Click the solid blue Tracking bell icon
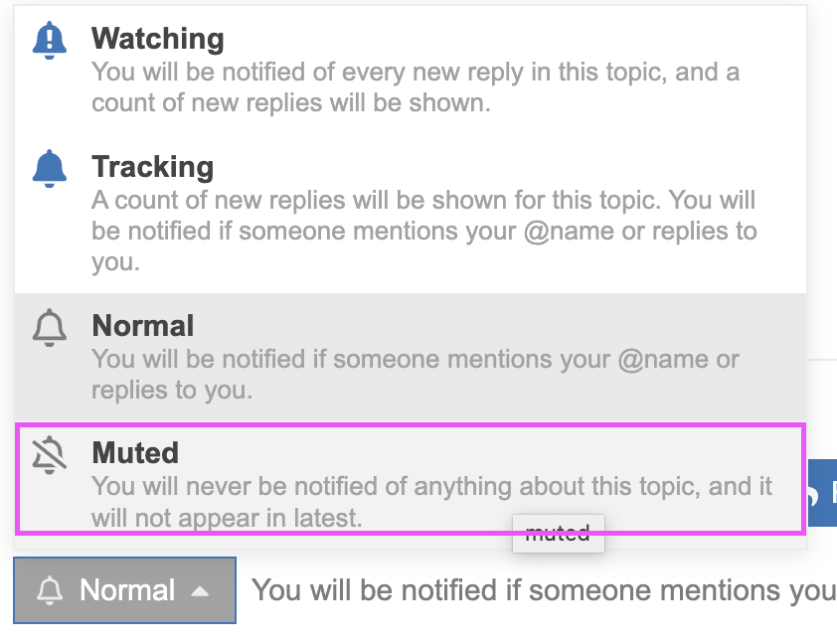 [x=49, y=168]
